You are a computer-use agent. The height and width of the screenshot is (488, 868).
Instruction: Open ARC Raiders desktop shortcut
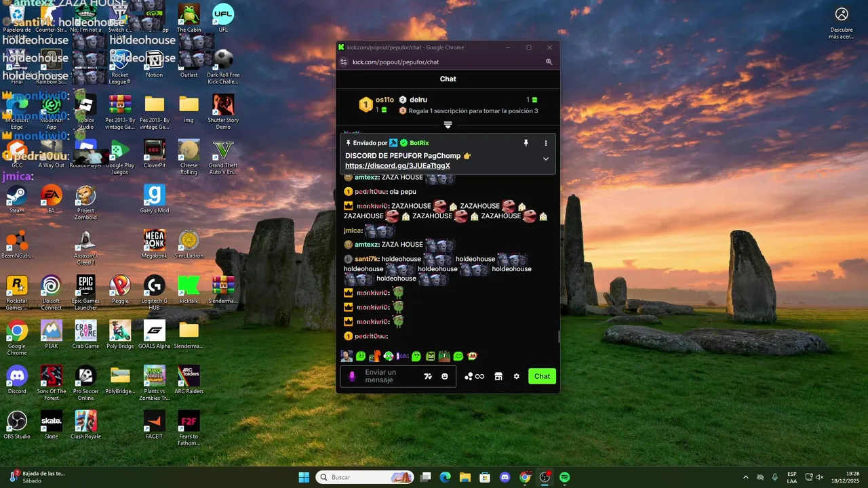click(189, 380)
